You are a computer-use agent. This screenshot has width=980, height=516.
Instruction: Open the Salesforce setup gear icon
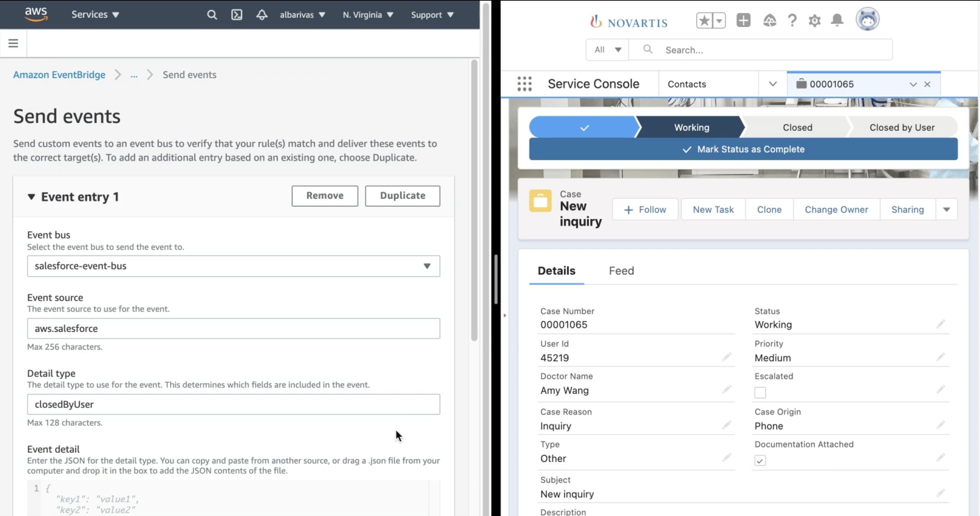(x=814, y=20)
